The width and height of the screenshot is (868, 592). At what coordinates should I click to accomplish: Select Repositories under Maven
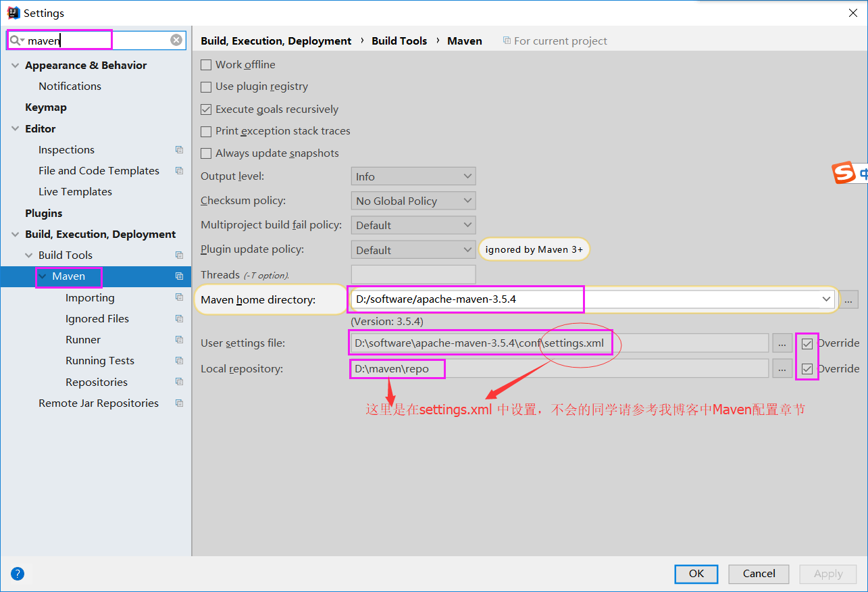tap(97, 382)
